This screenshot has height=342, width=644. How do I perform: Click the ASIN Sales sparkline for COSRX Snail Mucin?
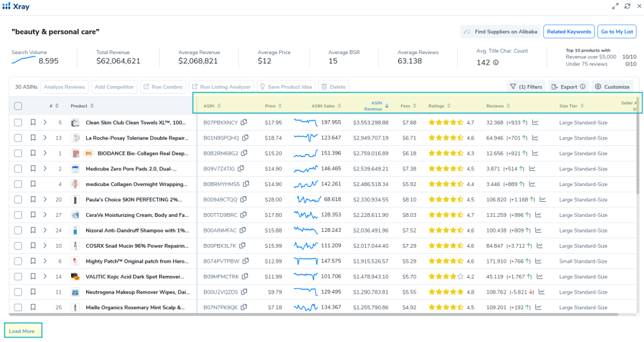tap(306, 246)
